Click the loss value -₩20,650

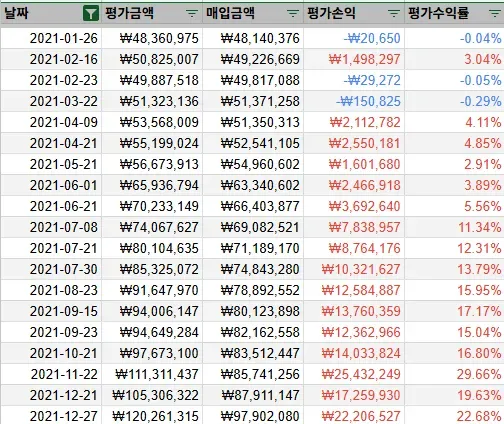(x=372, y=38)
